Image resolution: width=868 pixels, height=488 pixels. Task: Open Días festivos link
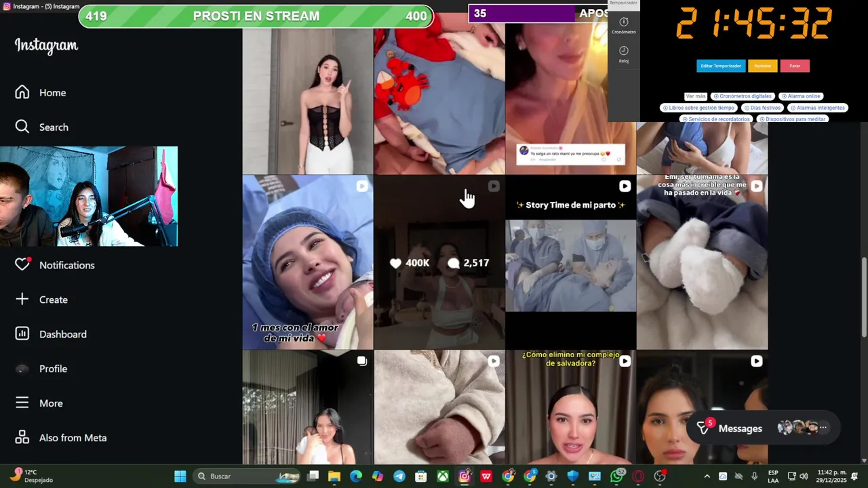tap(762, 108)
